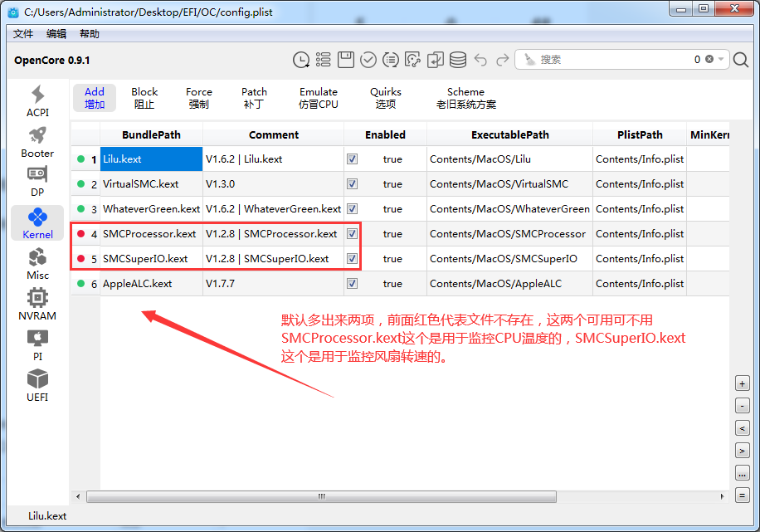Switch to the Patch tab
Viewport: 760px width, 532px height.
254,98
